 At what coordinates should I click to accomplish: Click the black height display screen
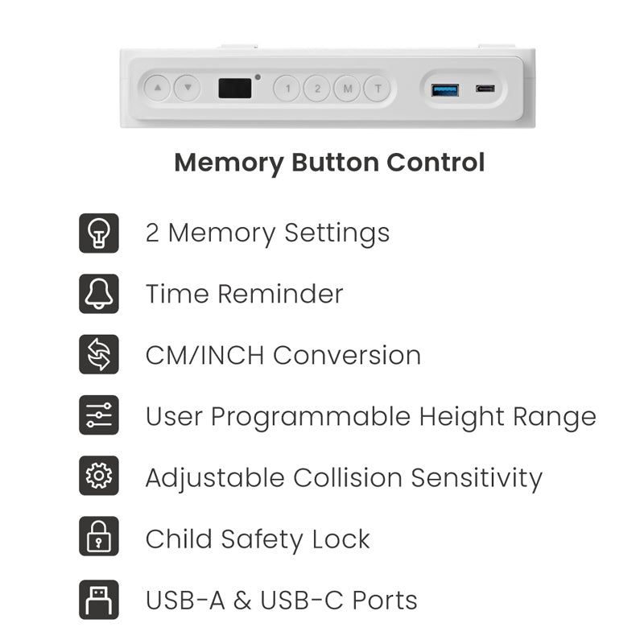235,88
